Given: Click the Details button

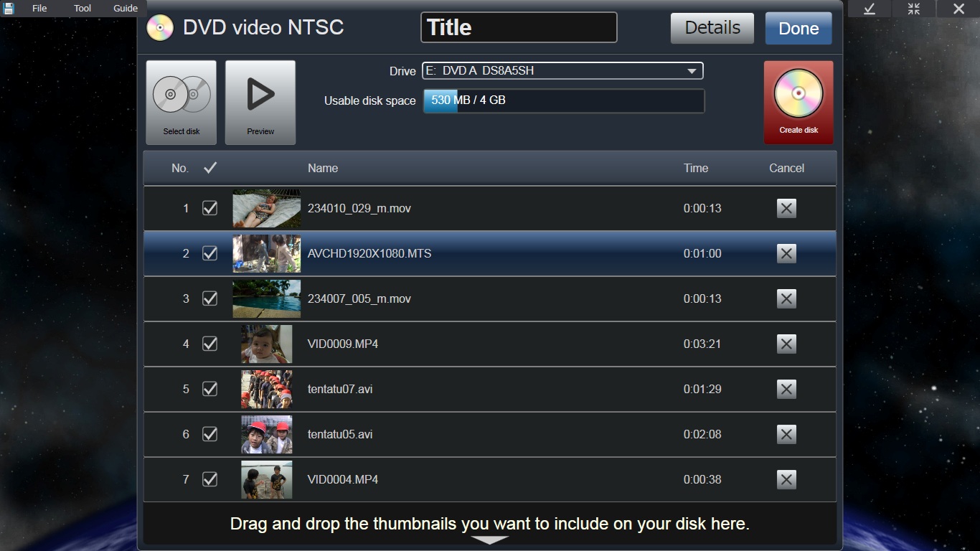Looking at the screenshot, I should point(712,28).
